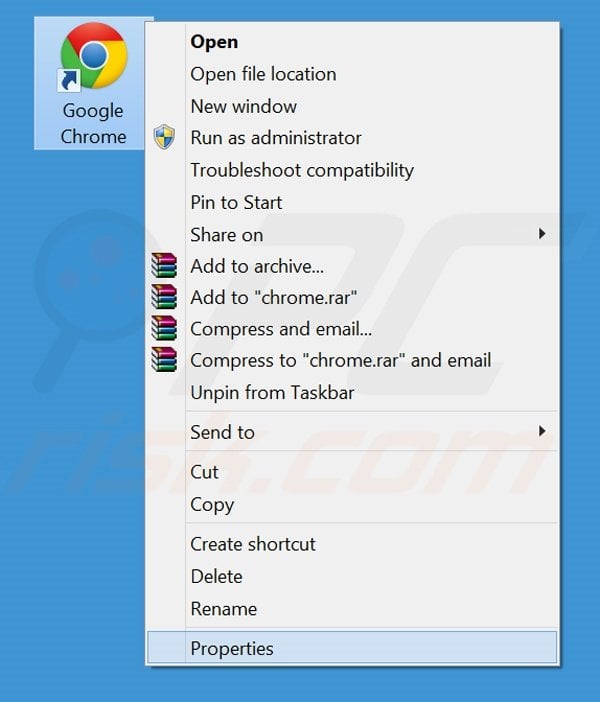
Task: Select Open file location
Action: (263, 74)
